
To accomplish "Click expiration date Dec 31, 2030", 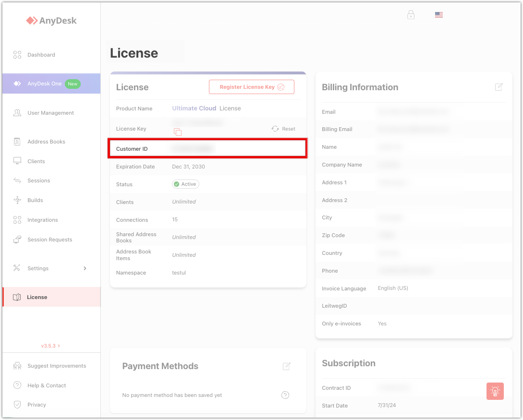I will 188,167.
